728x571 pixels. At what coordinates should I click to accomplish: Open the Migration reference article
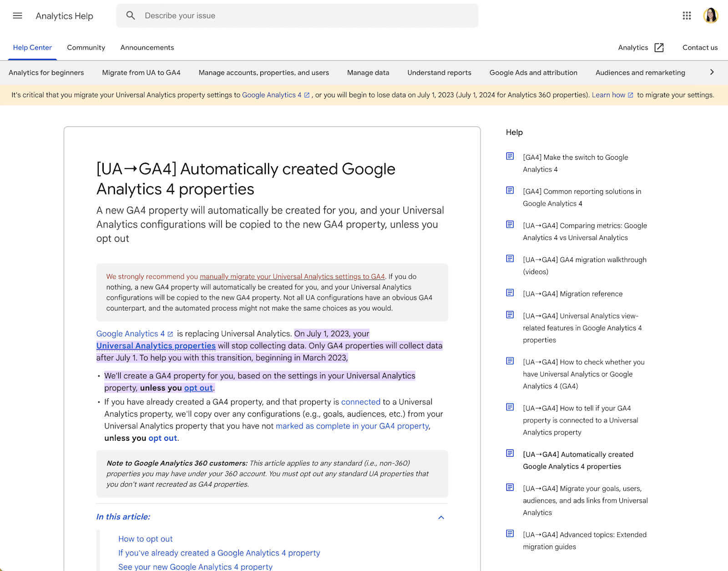click(572, 294)
